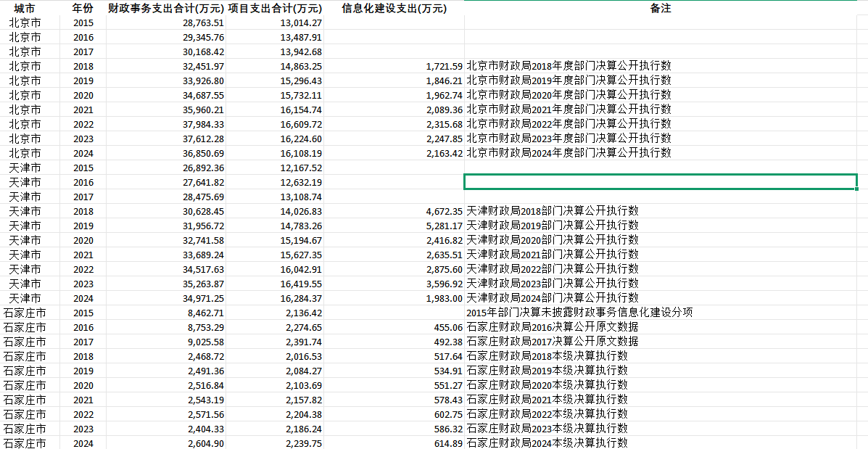Click note 北京市财政局2024年度部门决算公开执行数
This screenshot has width=868, height=449.
[569, 153]
